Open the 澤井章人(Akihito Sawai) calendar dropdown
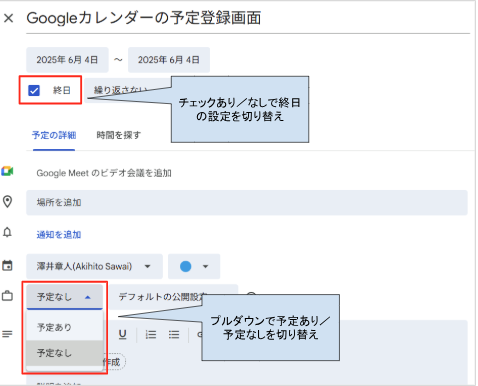 pos(95,266)
